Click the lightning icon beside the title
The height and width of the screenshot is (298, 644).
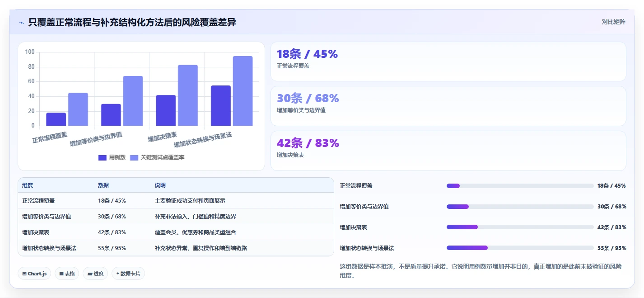(x=21, y=23)
